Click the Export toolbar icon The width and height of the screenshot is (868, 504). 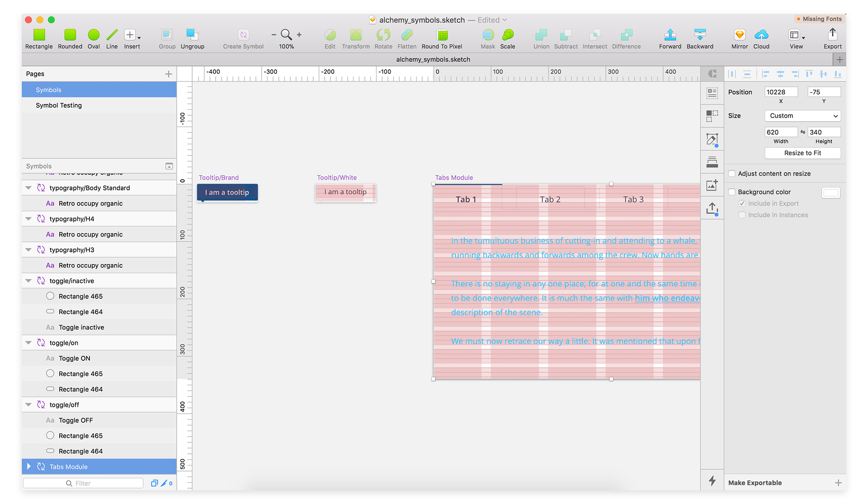pos(833,34)
